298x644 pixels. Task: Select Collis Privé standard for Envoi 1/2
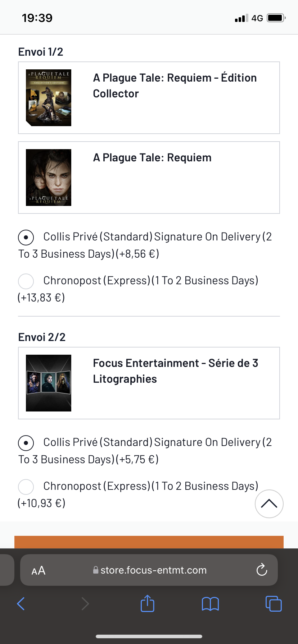[x=26, y=237]
